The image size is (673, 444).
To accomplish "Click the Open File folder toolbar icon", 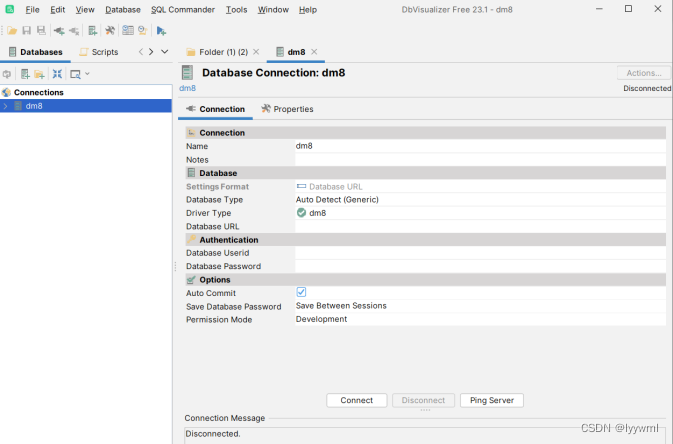I will click(12, 30).
